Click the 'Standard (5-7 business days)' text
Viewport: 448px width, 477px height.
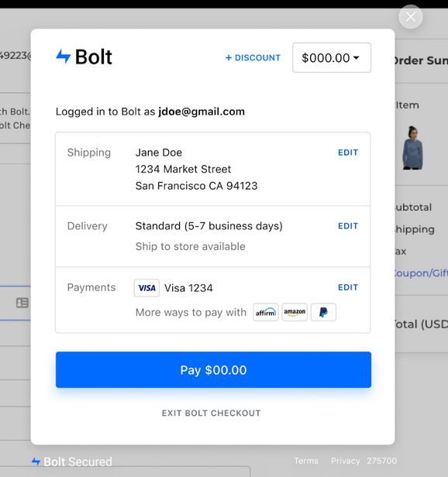tap(209, 226)
